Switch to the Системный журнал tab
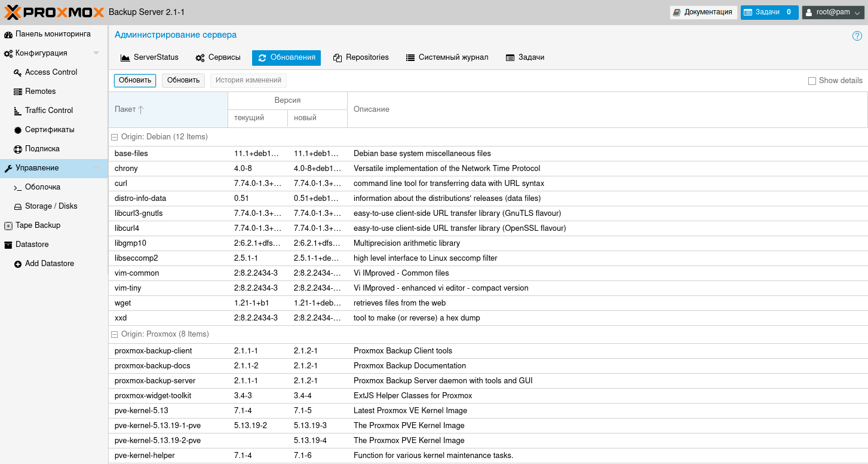The image size is (868, 464). (447, 57)
